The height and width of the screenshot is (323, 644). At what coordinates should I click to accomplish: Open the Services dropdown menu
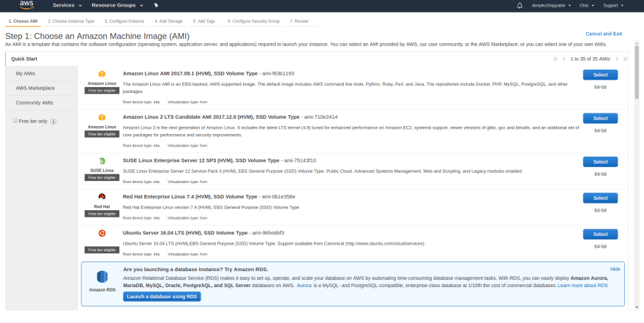[67, 5]
